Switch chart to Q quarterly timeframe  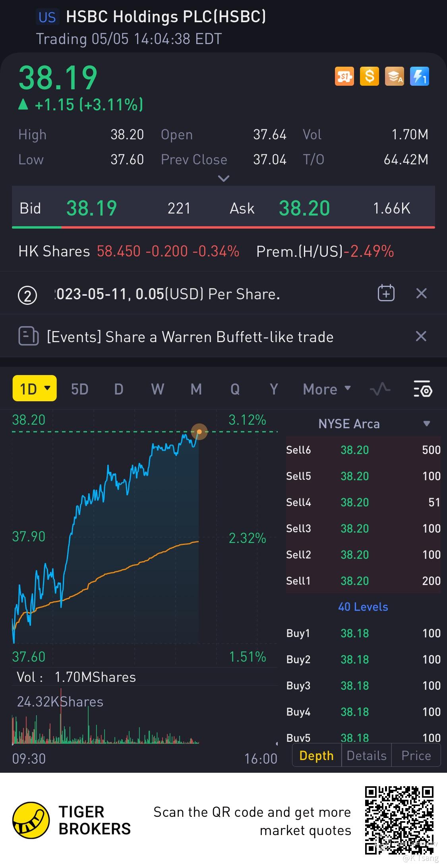pyautogui.click(x=235, y=389)
